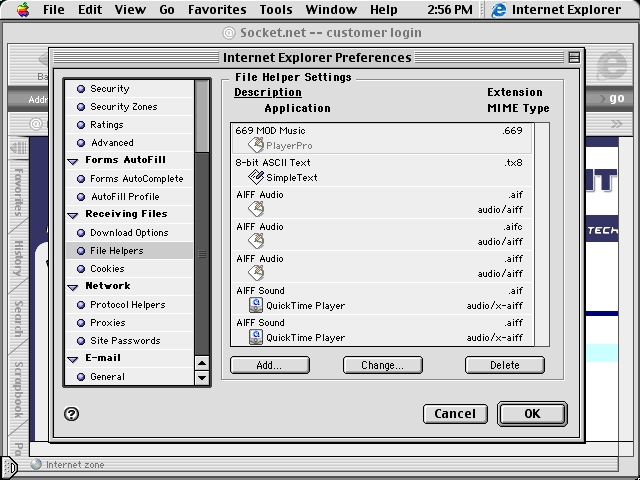Viewport: 640px width, 480px height.
Task: Open the Help menu
Action: (x=384, y=9)
